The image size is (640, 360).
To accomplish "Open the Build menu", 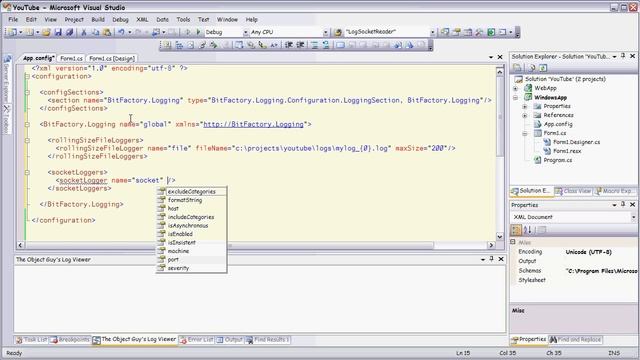I will (98, 19).
